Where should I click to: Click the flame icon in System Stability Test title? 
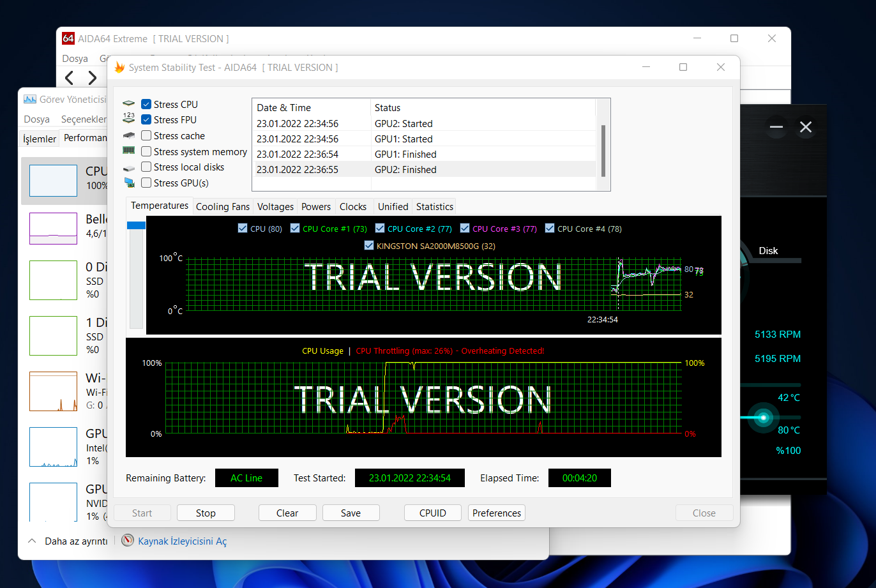[x=119, y=67]
